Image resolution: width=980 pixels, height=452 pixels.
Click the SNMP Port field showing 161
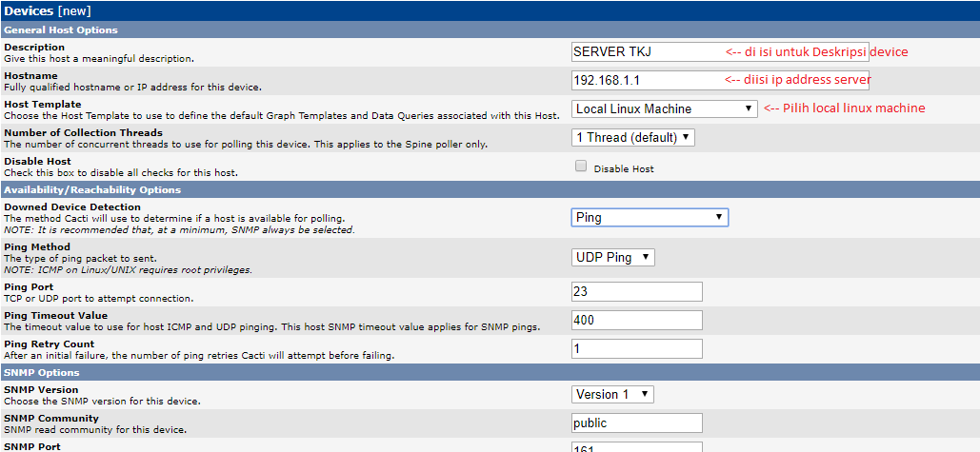636,447
